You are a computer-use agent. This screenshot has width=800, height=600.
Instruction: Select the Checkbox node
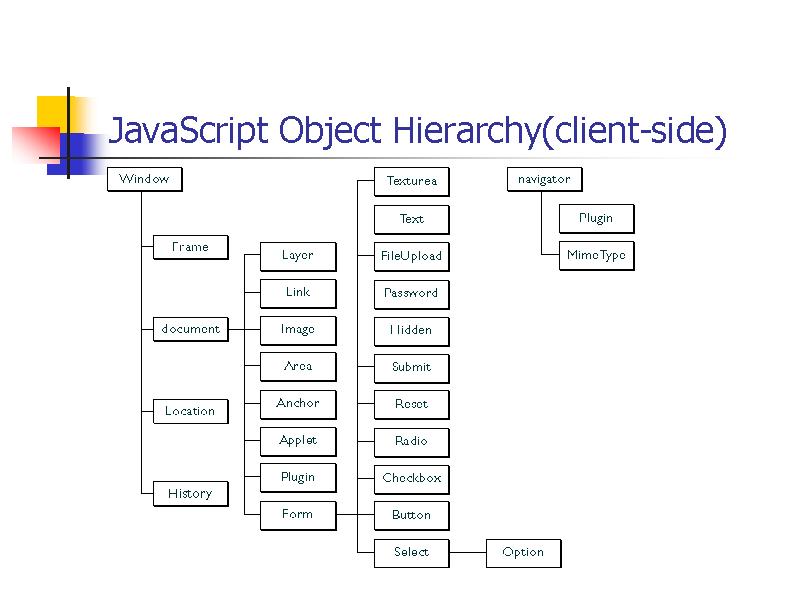(411, 479)
